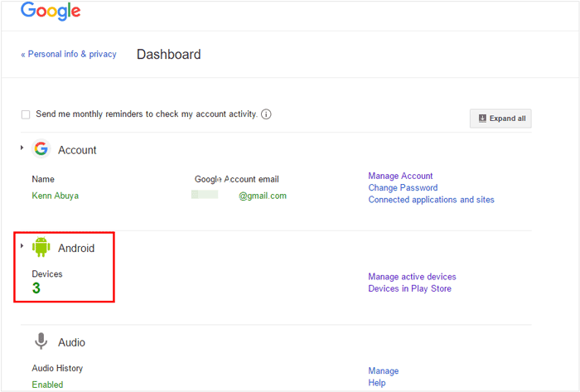The image size is (580, 392).
Task: Click the @gmail.com email value
Action: [x=263, y=196]
